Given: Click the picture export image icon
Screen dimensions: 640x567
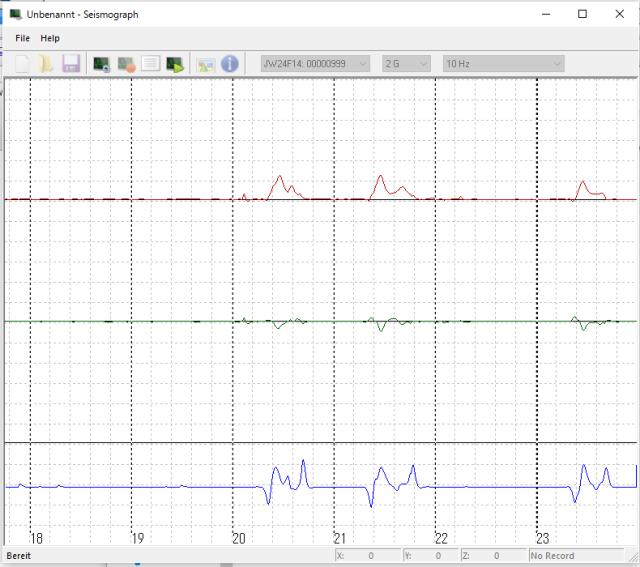Looking at the screenshot, I should [206, 64].
